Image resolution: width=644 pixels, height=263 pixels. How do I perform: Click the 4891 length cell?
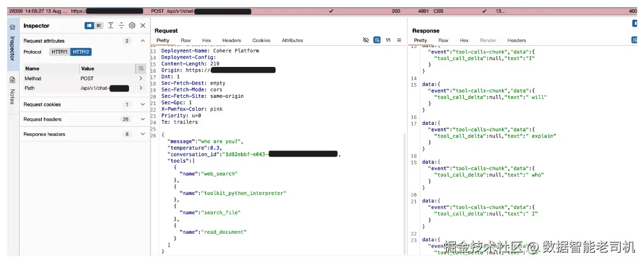click(423, 11)
